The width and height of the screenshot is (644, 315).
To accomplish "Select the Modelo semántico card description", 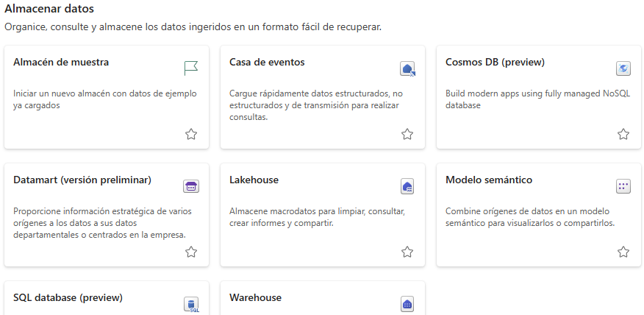I will coord(530,217).
